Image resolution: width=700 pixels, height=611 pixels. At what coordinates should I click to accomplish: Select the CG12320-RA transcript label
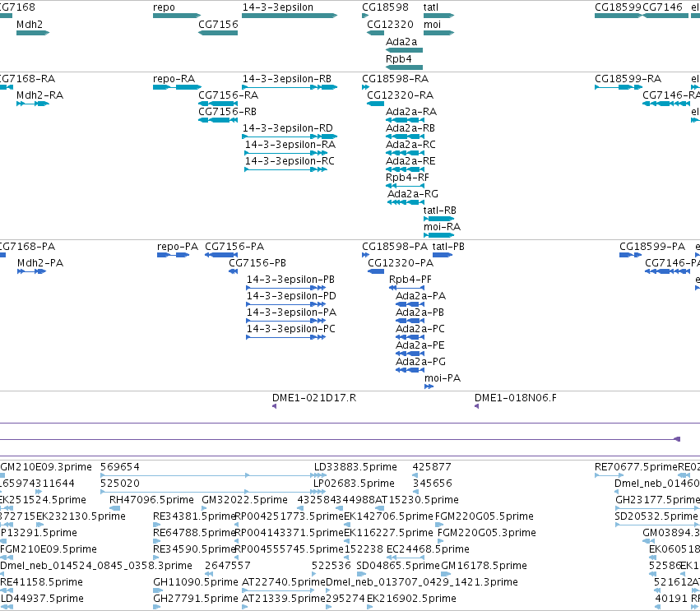pyautogui.click(x=400, y=95)
